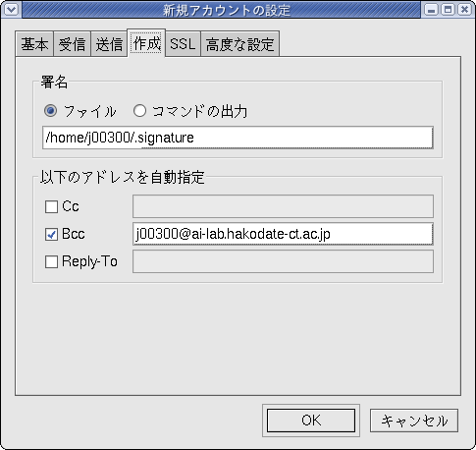Switch to the 受信 tab
The image size is (476, 450).
[x=72, y=44]
